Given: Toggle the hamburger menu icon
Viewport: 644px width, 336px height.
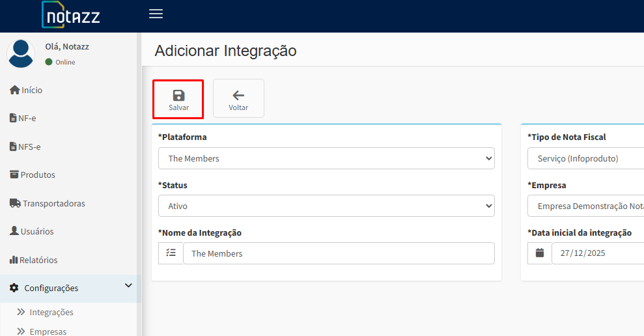Looking at the screenshot, I should tap(156, 14).
